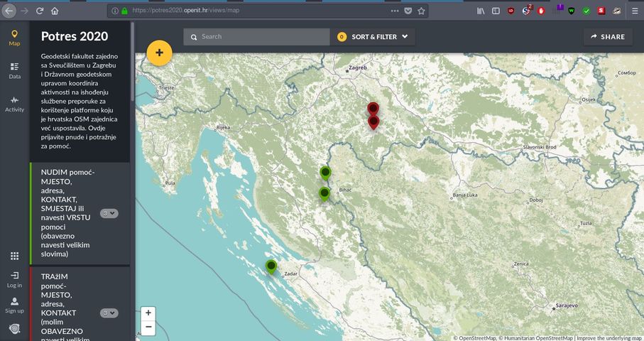Image resolution: width=644 pixels, height=341 pixels.
Task: Reload the page with browser refresh icon
Action: [x=40, y=11]
